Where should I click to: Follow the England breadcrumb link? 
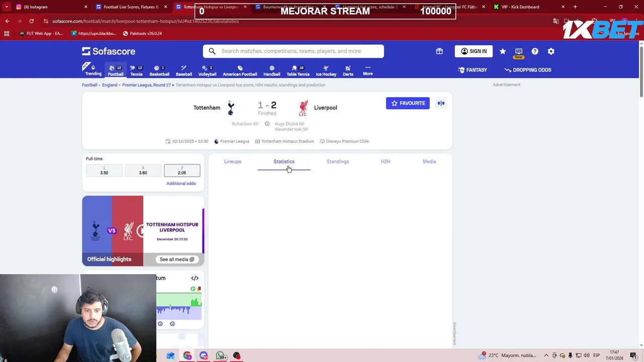[110, 85]
